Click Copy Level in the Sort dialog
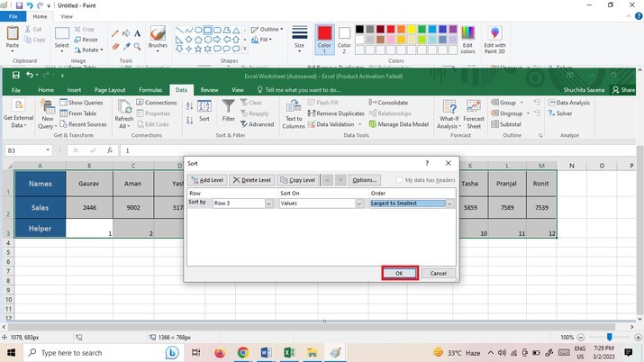Image resolution: width=644 pixels, height=362 pixels. [x=298, y=180]
